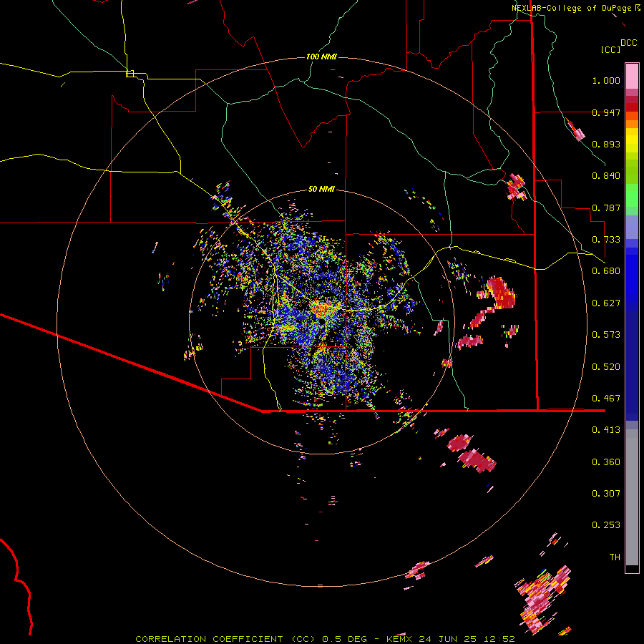The height and width of the screenshot is (644, 644).
Task: Click the 0.680 legend value
Action: (606, 271)
